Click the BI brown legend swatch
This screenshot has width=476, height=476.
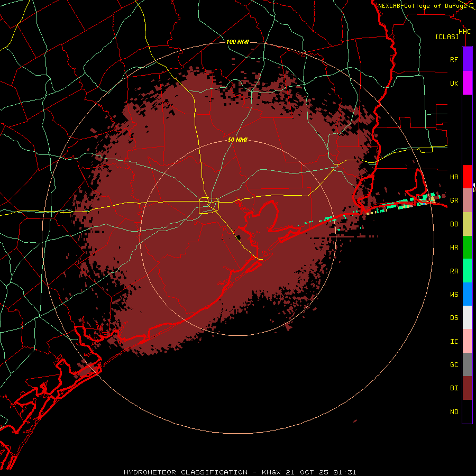(x=467, y=388)
